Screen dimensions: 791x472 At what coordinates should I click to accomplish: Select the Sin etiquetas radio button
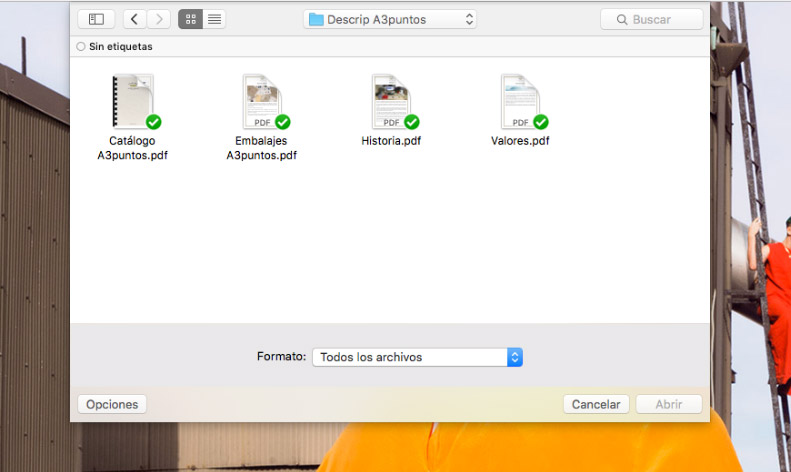pos(81,46)
